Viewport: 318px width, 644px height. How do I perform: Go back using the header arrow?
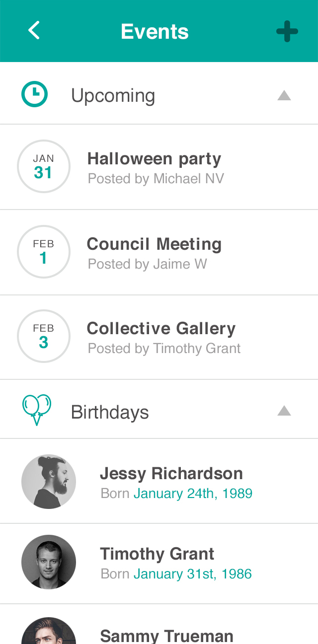[34, 31]
